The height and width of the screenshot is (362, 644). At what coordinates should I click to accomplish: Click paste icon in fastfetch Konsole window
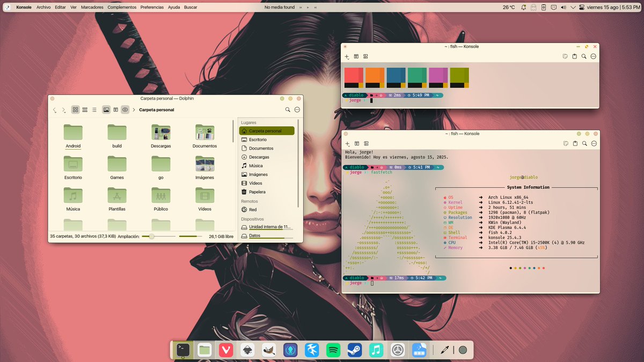575,144
